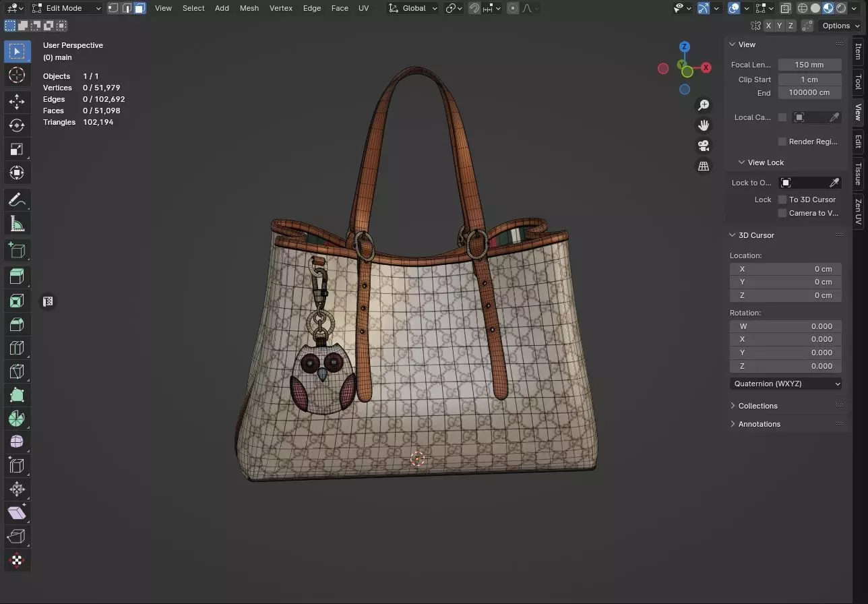Switch to edge select mode

pos(127,8)
